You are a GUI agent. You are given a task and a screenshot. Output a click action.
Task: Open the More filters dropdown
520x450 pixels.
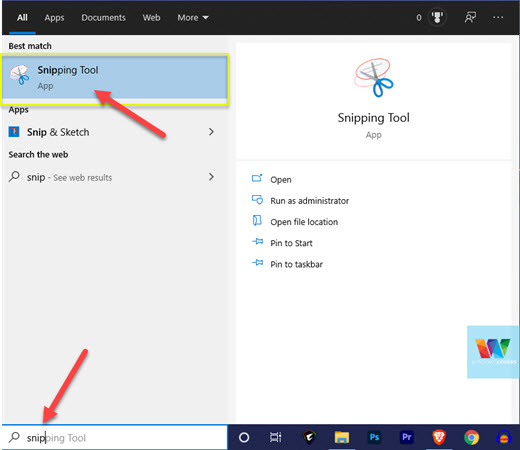(193, 18)
